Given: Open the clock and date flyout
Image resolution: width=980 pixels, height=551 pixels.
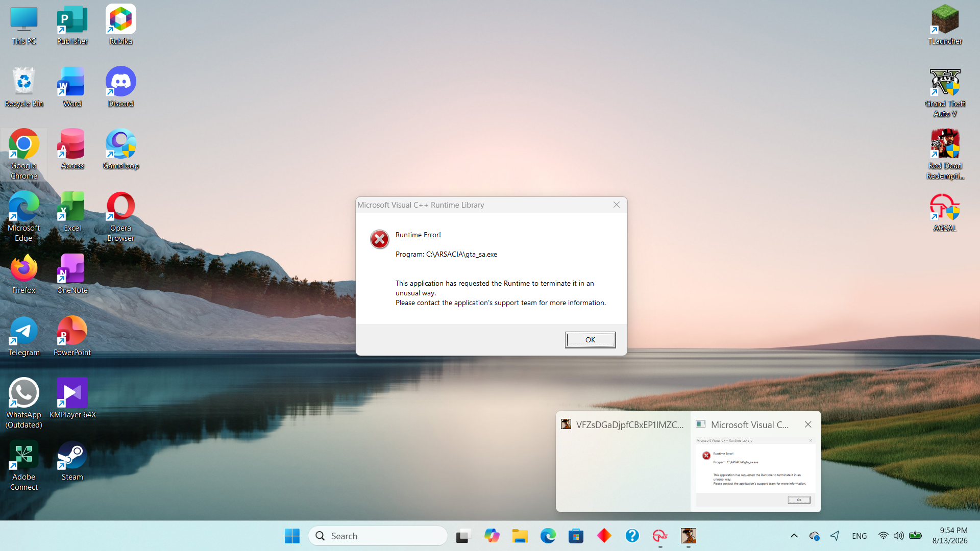Looking at the screenshot, I should 949,536.
